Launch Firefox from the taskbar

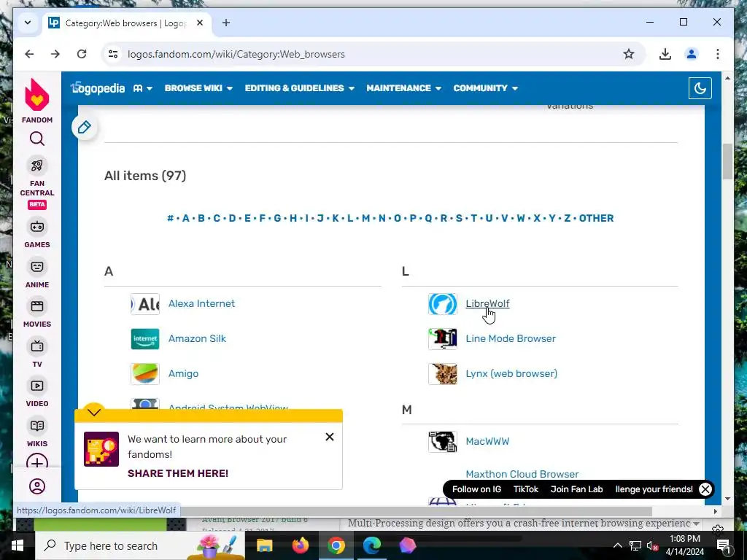(x=300, y=545)
